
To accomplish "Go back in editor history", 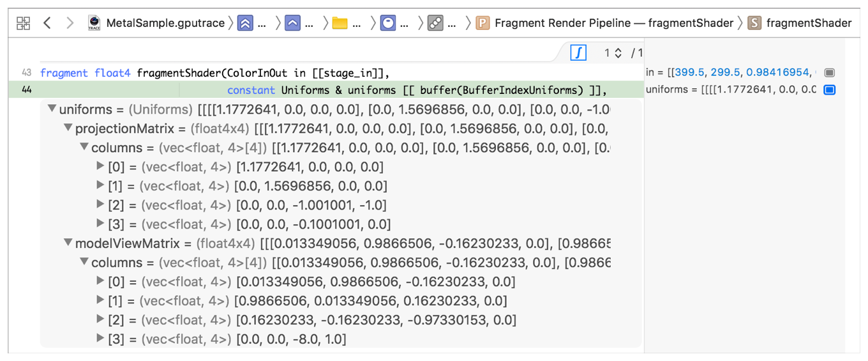I will click(47, 24).
